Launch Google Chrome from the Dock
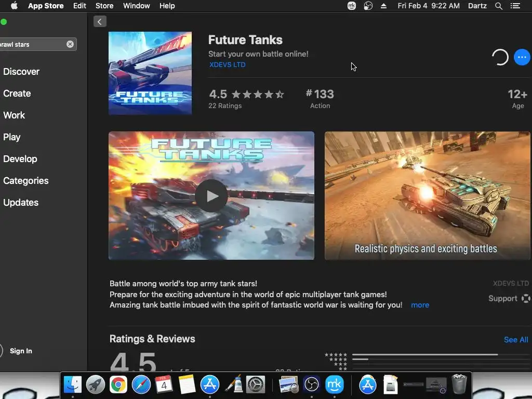Screen dimensions: 532x399 tap(118, 385)
